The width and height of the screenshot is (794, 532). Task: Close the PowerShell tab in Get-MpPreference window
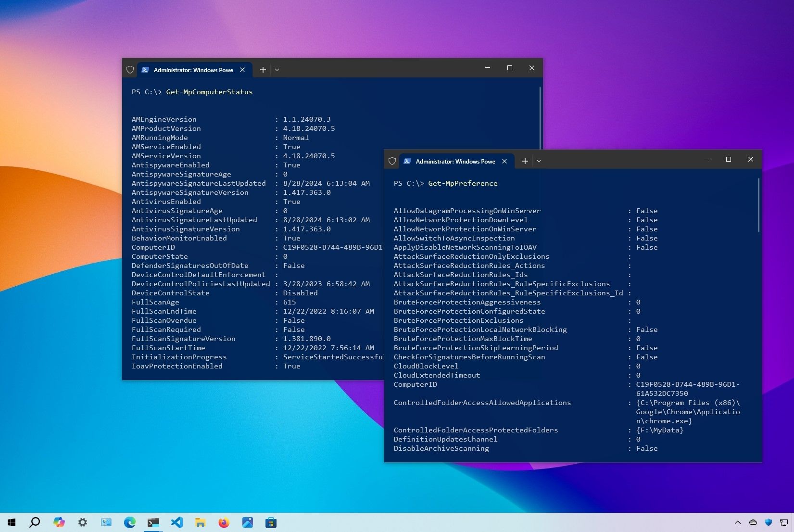tap(504, 161)
